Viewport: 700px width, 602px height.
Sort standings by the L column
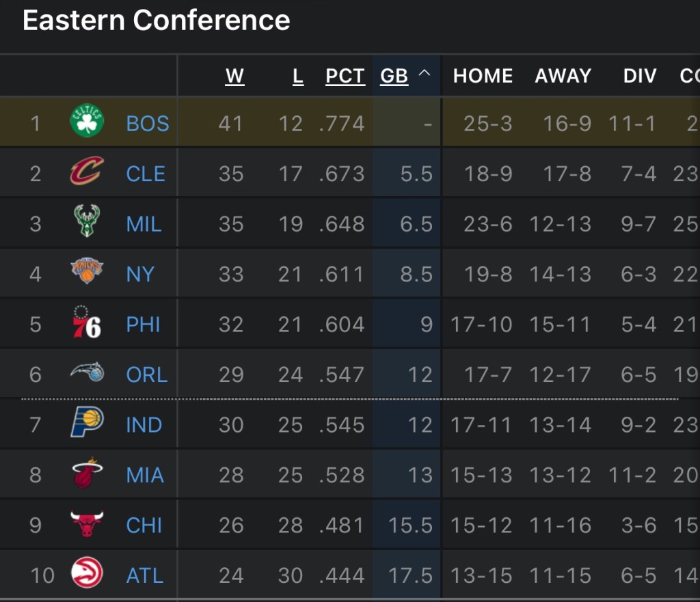pos(297,76)
